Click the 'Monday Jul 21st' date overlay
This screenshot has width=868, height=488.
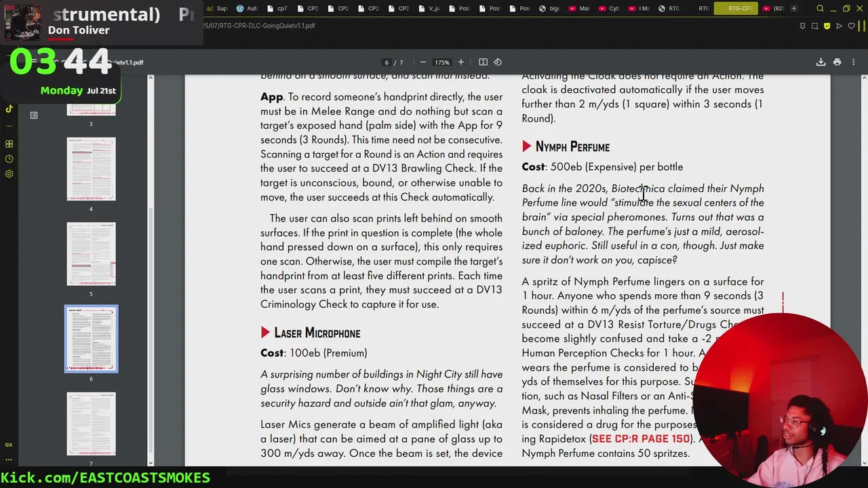tap(78, 90)
